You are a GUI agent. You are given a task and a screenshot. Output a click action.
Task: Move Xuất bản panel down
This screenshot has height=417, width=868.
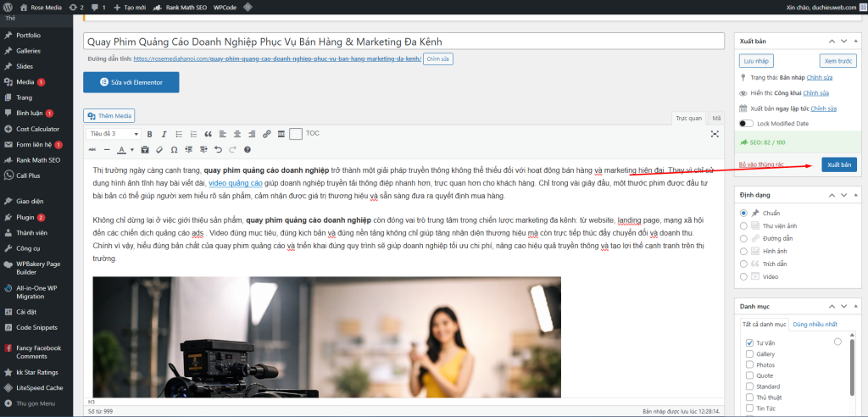[843, 42]
